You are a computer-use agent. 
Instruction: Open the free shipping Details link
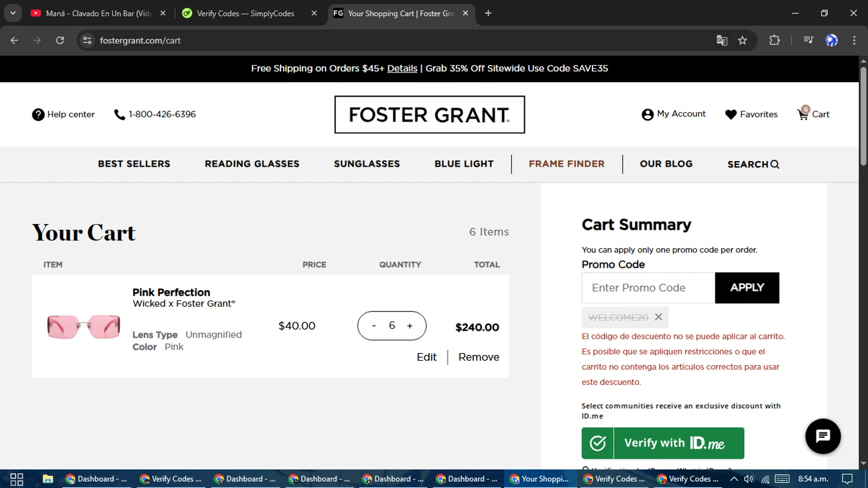402,68
